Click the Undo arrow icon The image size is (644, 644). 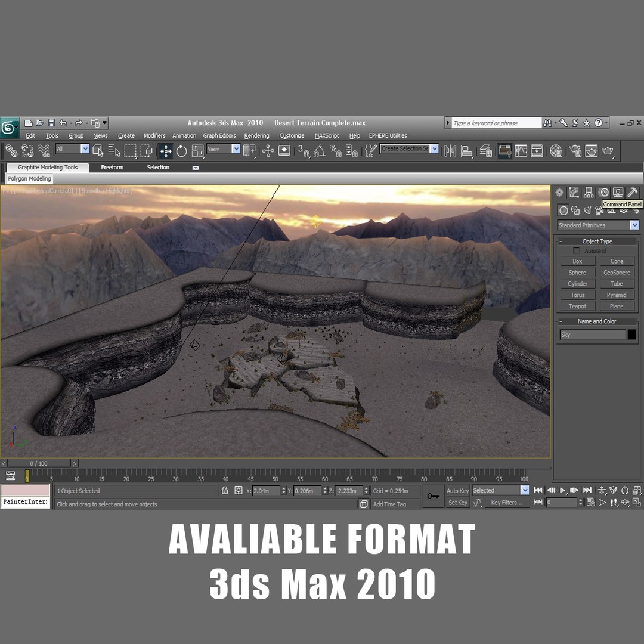click(x=63, y=123)
